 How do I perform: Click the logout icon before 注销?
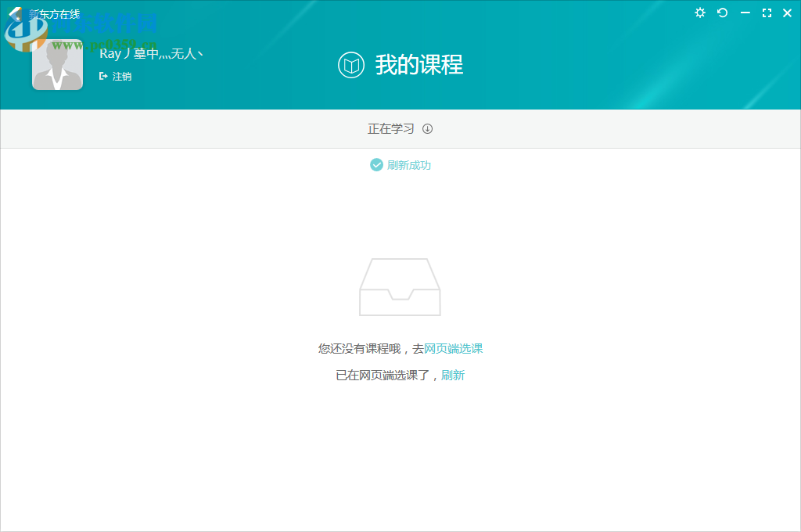coord(102,76)
